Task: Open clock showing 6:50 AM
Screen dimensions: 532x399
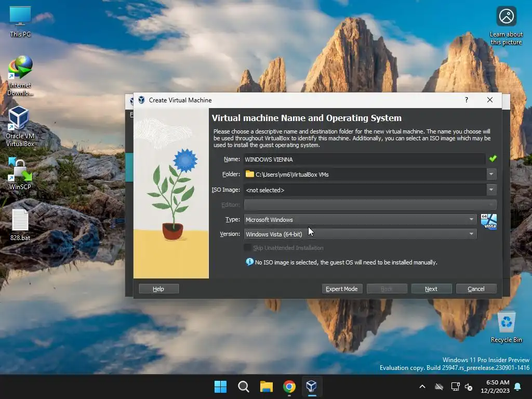Action: click(x=495, y=387)
